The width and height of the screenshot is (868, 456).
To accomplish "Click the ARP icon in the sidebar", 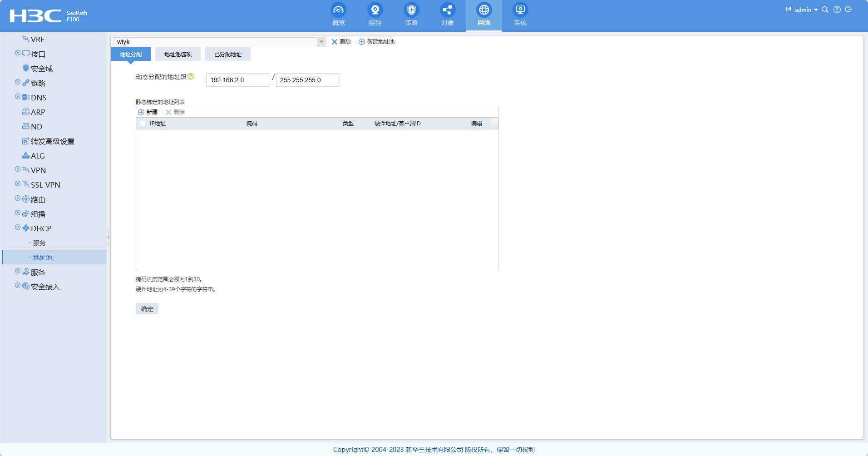I will 26,112.
